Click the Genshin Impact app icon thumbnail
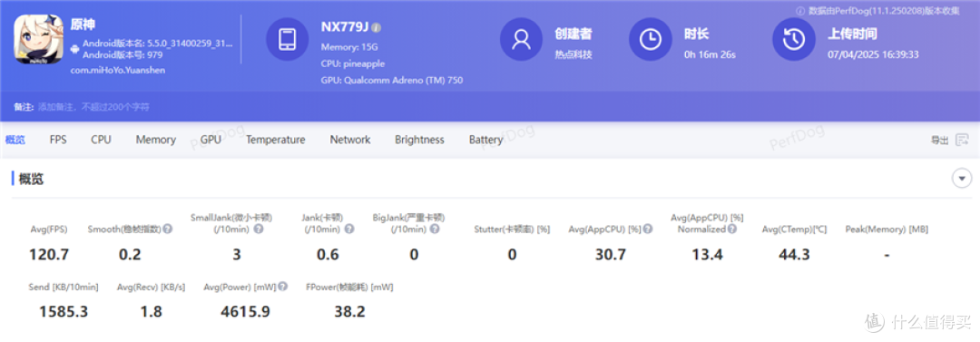 (x=38, y=39)
